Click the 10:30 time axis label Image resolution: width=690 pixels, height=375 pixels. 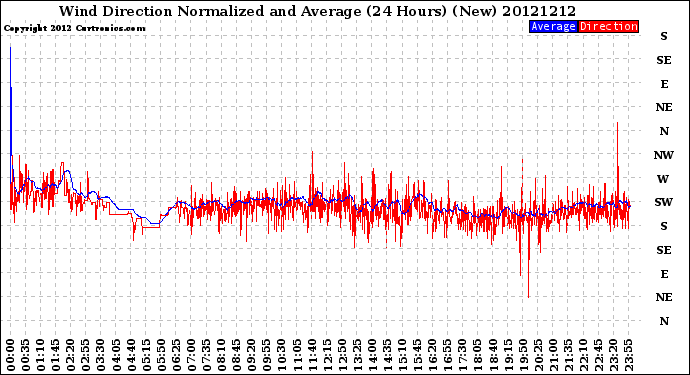pos(282,355)
